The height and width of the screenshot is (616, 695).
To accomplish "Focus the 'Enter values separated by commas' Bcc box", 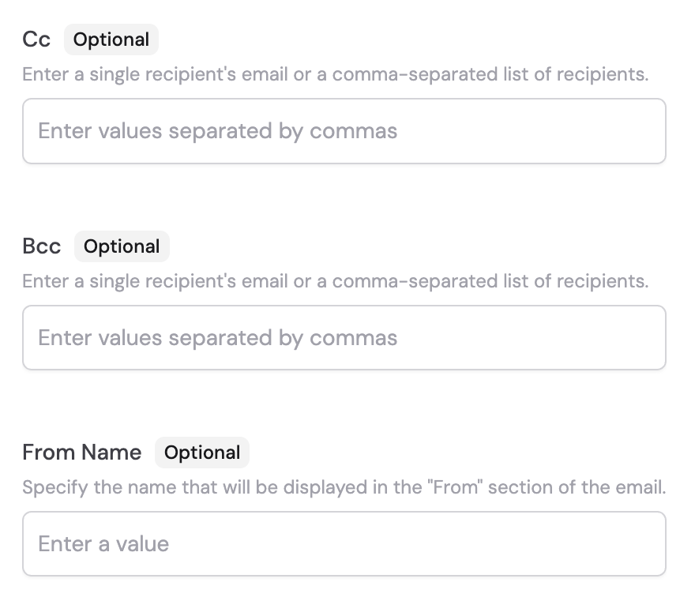I will pyautogui.click(x=344, y=337).
